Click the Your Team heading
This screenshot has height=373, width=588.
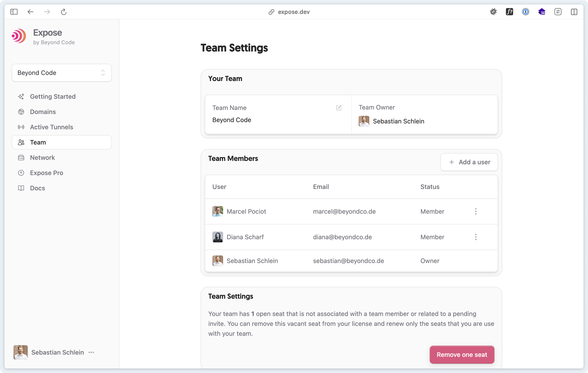point(225,79)
